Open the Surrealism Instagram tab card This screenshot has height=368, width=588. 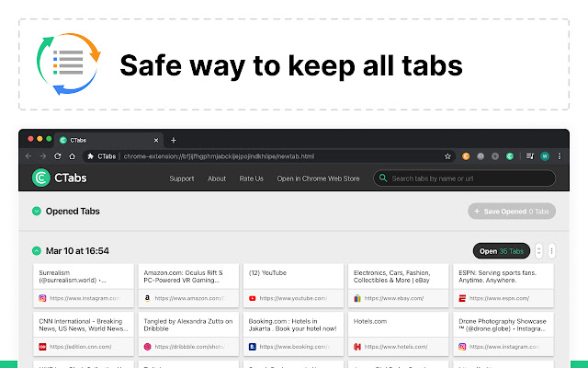pos(84,286)
